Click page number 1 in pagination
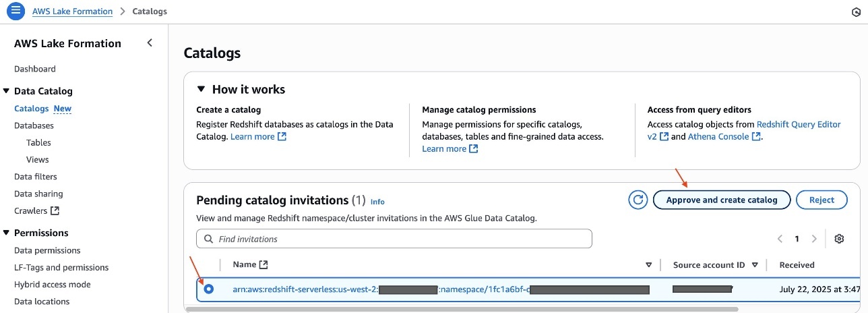The image size is (868, 313). pyautogui.click(x=797, y=239)
